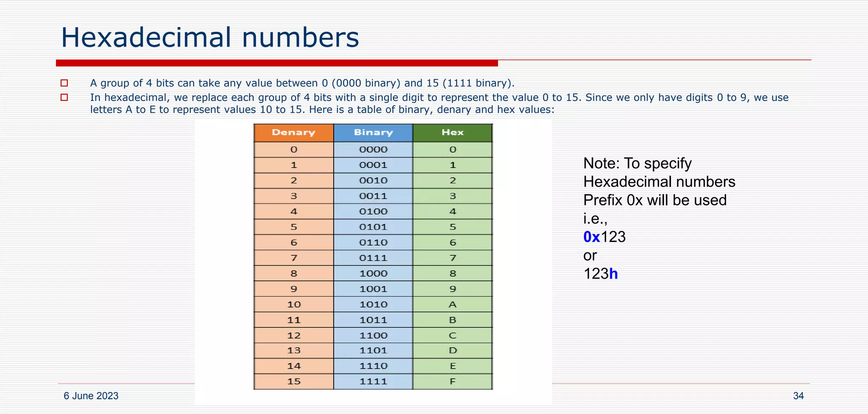Click binary cell '0111'
Screen dimensions: 868x414
coord(373,258)
